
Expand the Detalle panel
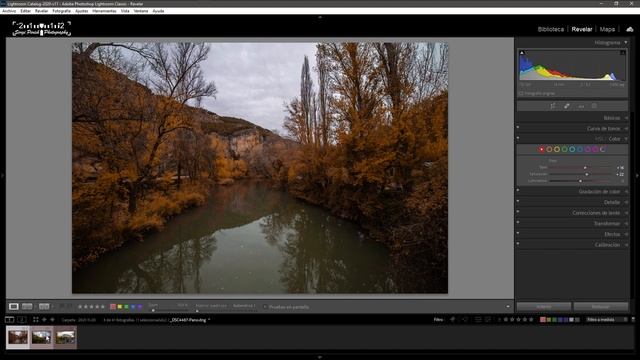click(x=626, y=202)
